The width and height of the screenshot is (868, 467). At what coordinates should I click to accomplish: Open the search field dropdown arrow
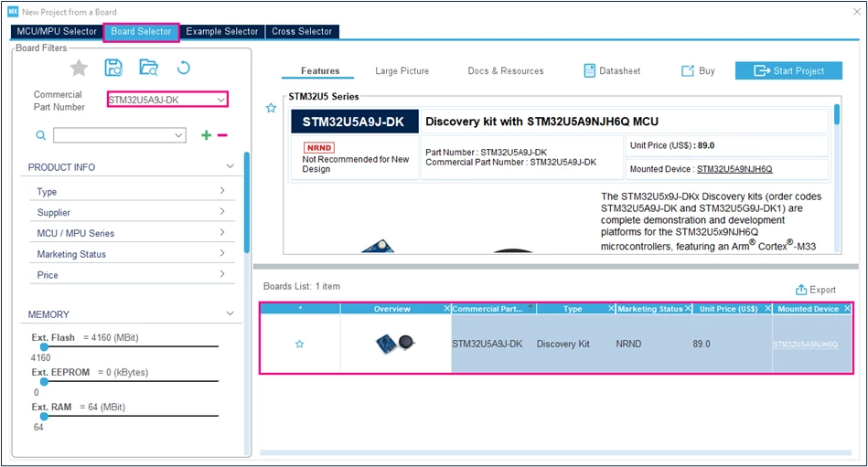(x=178, y=135)
